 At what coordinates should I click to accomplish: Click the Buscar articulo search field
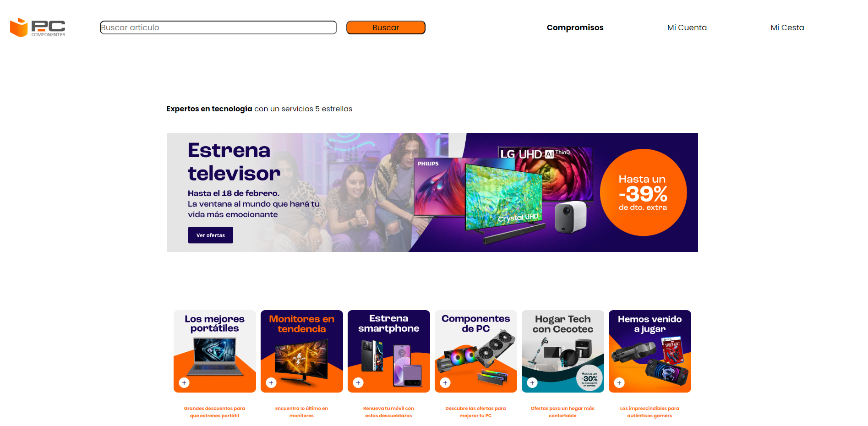pos(218,27)
